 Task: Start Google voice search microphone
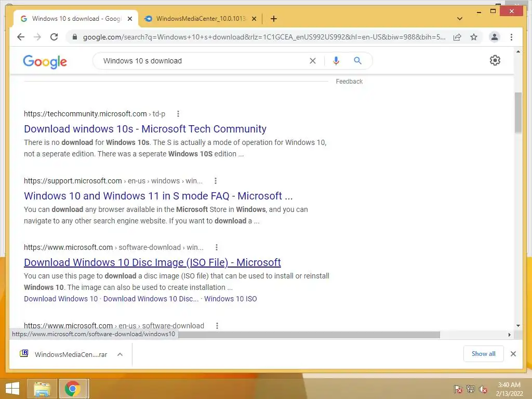(x=336, y=61)
